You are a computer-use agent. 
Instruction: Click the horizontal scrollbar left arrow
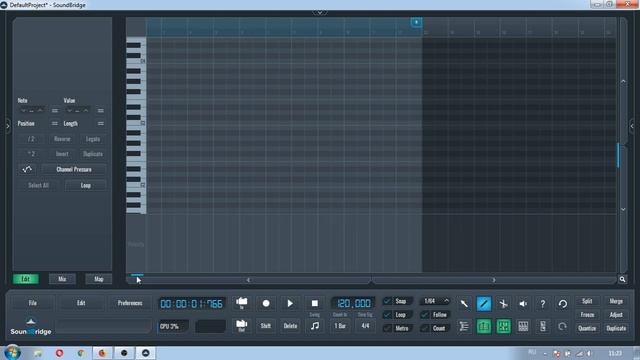[248, 280]
